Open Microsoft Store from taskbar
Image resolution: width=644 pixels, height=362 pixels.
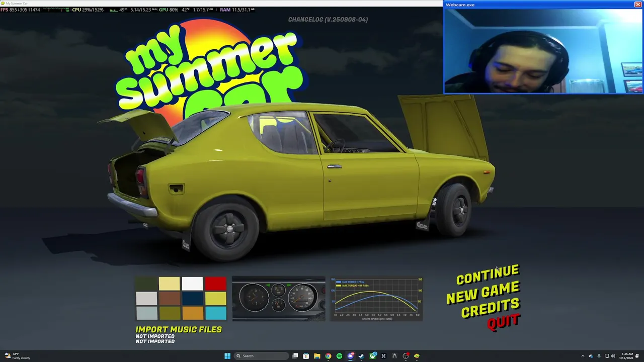(x=306, y=356)
